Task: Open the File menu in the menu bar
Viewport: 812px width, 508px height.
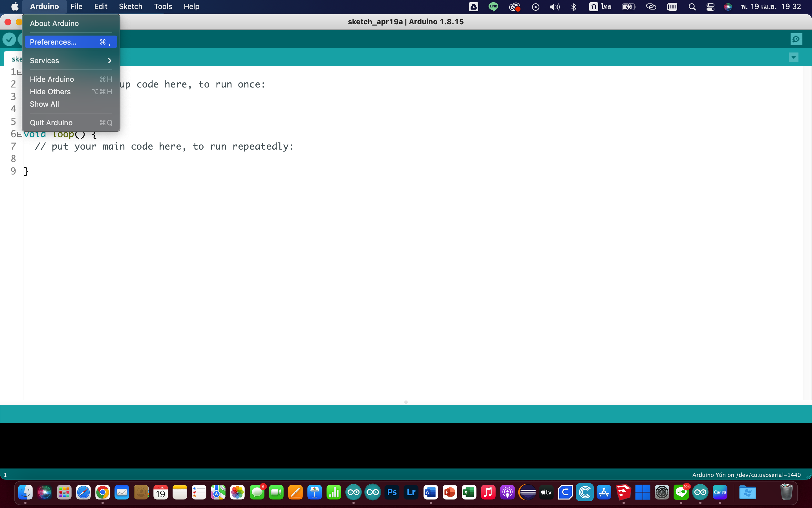Action: (x=76, y=6)
